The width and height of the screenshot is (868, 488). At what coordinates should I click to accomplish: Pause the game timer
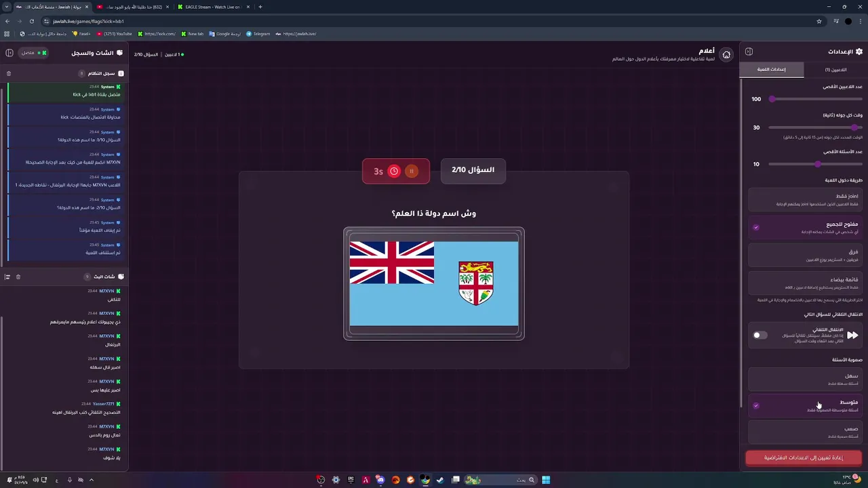(411, 171)
